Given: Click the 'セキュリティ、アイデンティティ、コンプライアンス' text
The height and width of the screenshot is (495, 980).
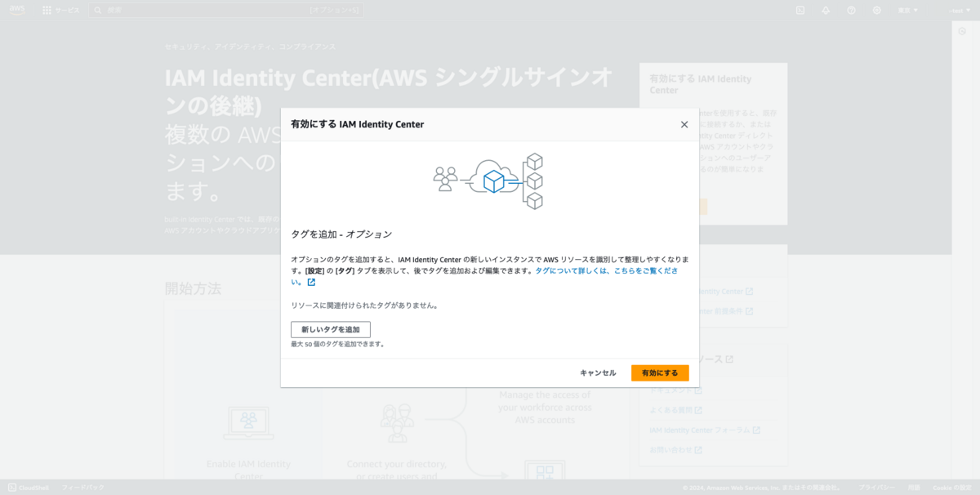Looking at the screenshot, I should [x=250, y=47].
